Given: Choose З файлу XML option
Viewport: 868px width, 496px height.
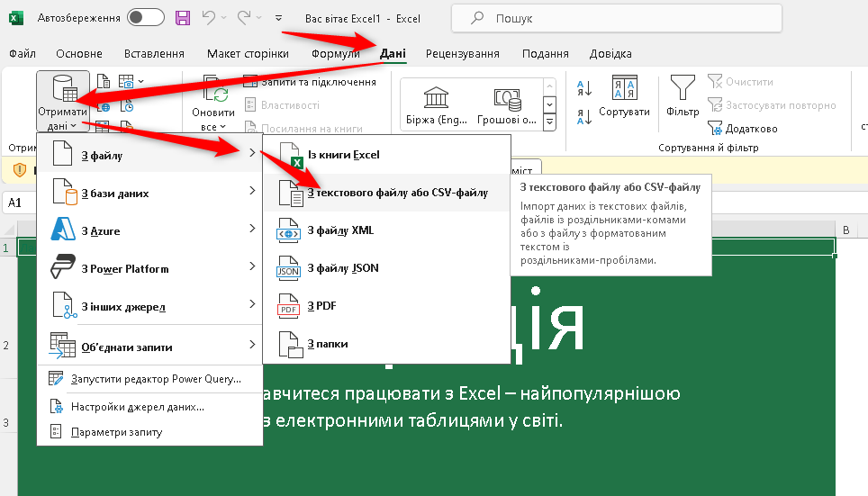Looking at the screenshot, I should (x=386, y=230).
